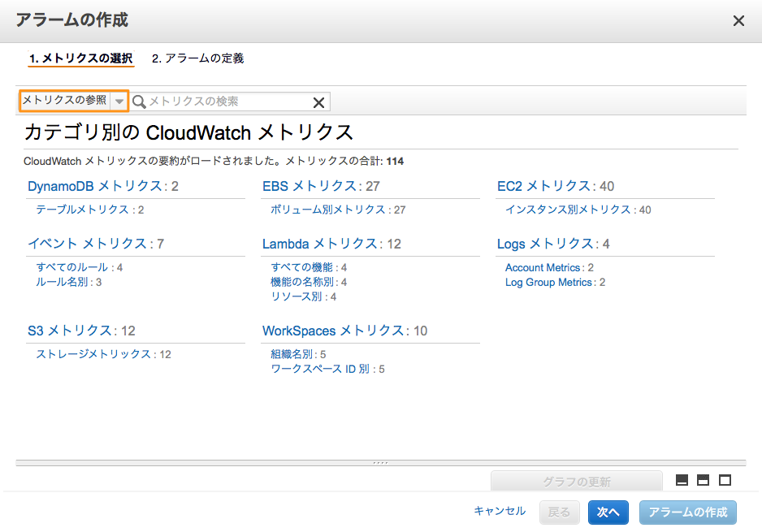
Task: Click the グラフの更新 button
Action: tap(576, 481)
